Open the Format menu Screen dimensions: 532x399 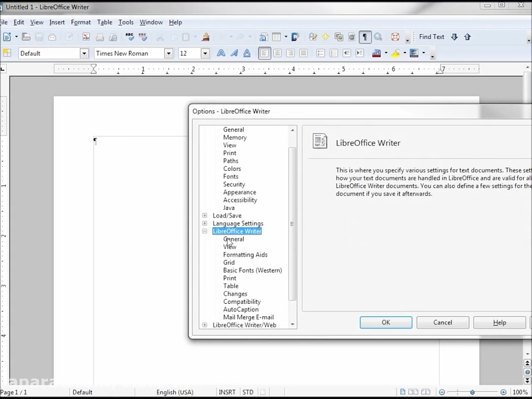pyautogui.click(x=80, y=22)
